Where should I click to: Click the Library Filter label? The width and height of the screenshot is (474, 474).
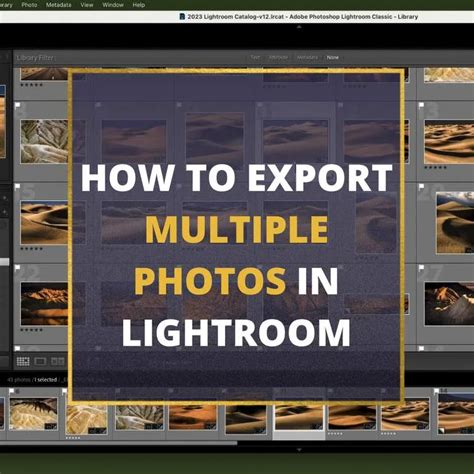point(35,58)
